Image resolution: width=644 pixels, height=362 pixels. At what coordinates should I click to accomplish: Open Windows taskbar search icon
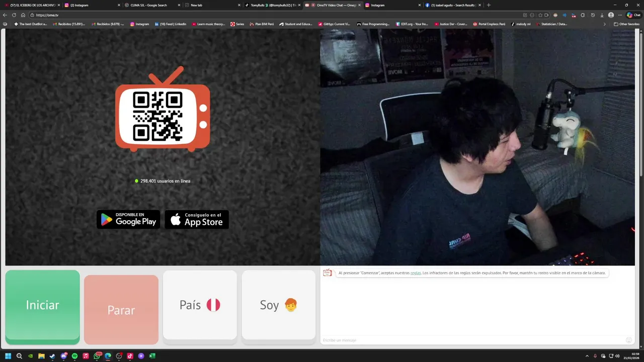[x=19, y=356]
